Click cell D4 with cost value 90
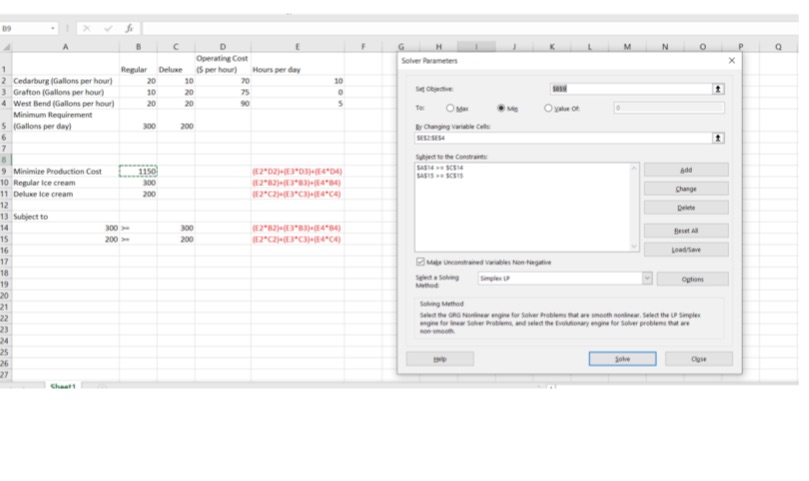The height and width of the screenshot is (481, 809). pos(223,104)
